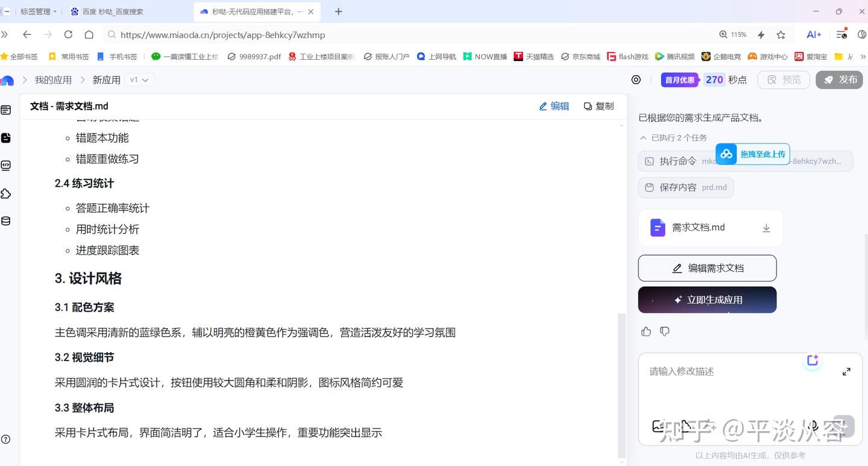Click the 立即生成应用 button

coord(706,300)
